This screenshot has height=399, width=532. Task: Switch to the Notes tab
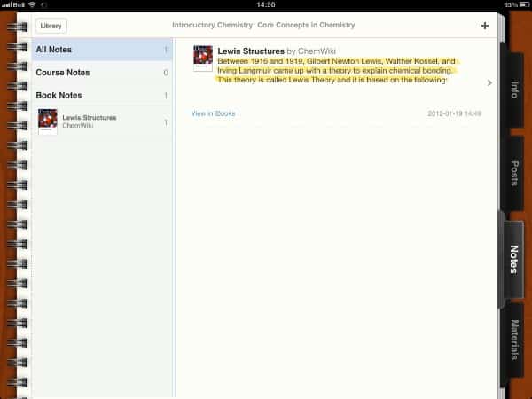(x=513, y=260)
